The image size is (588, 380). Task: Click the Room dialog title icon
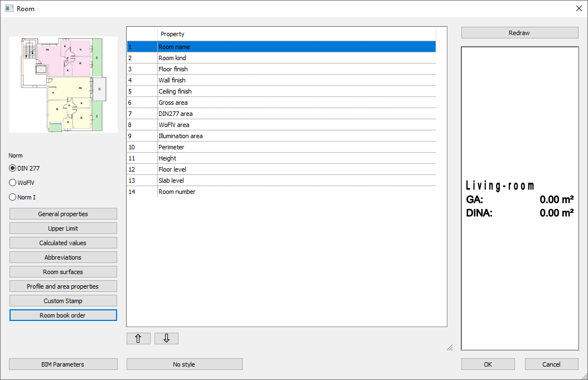point(9,8)
